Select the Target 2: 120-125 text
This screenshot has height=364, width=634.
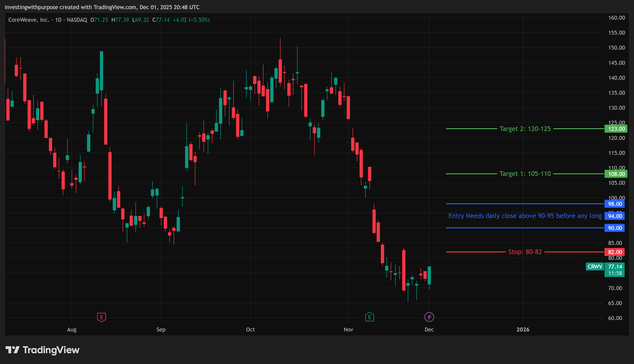pos(525,129)
